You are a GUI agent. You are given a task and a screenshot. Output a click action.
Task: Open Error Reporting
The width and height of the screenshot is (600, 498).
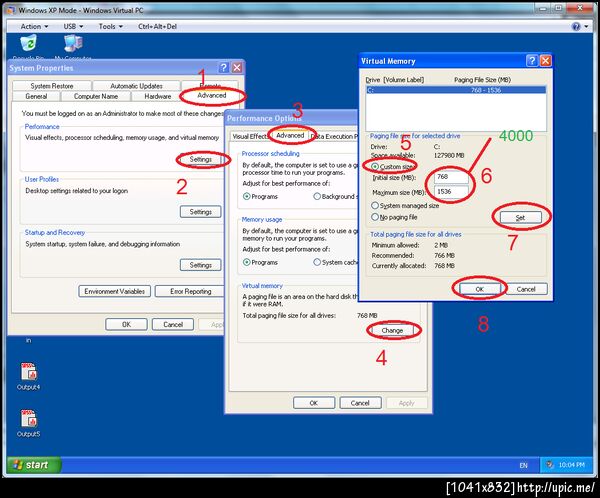point(190,291)
